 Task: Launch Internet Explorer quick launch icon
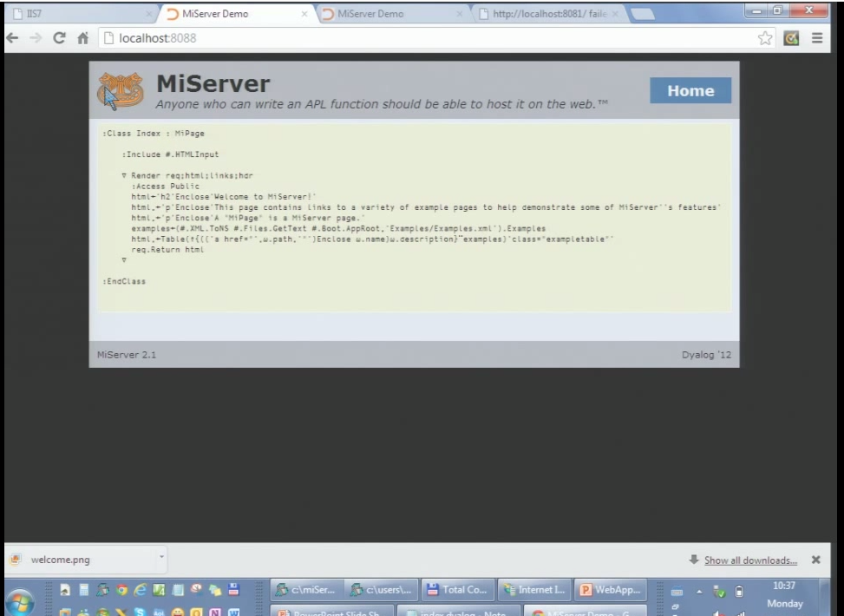(140, 590)
